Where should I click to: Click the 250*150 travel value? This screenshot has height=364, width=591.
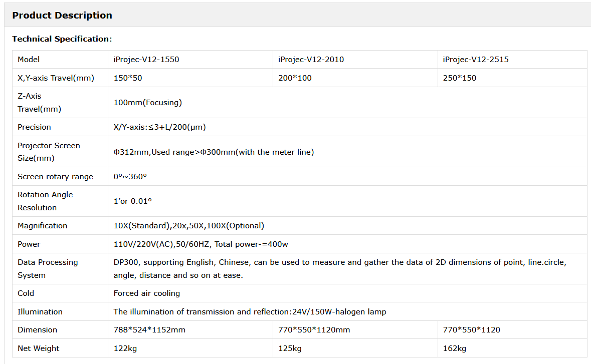[460, 78]
